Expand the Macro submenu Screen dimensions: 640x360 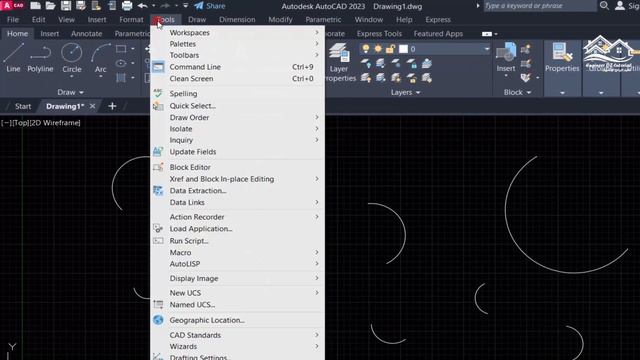coord(238,253)
